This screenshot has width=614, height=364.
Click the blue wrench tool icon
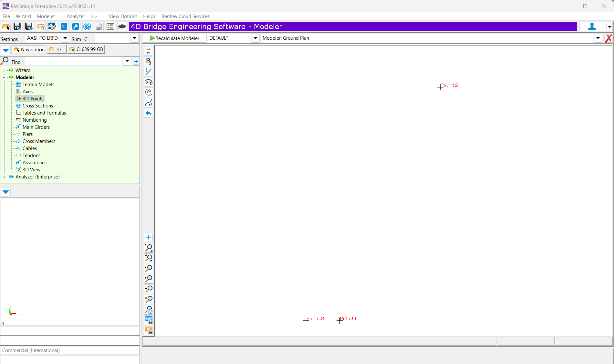(76, 27)
